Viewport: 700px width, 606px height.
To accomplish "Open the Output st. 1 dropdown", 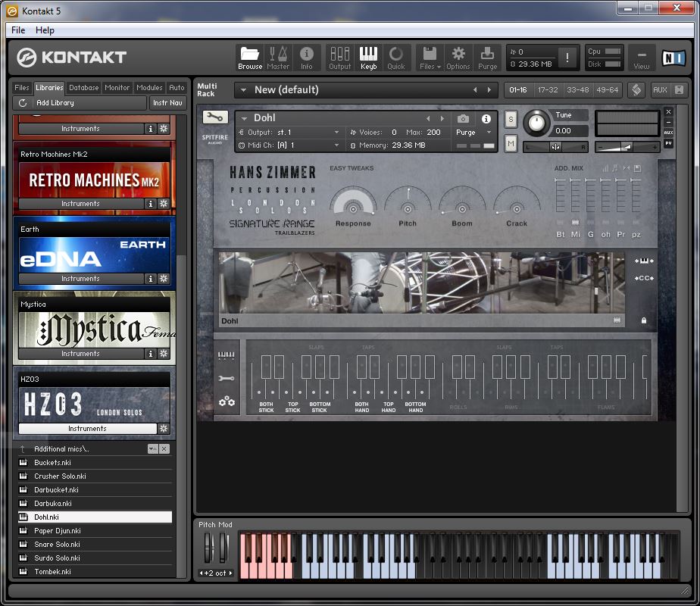I will (336, 133).
